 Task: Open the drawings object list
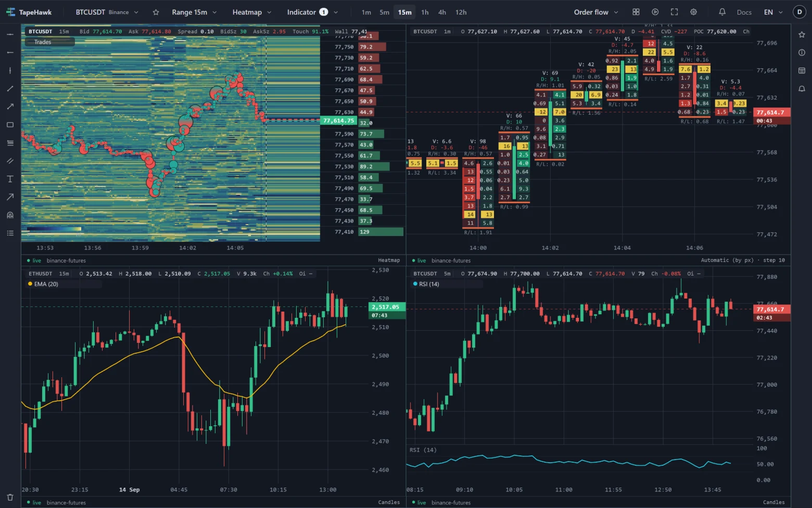[x=10, y=233]
